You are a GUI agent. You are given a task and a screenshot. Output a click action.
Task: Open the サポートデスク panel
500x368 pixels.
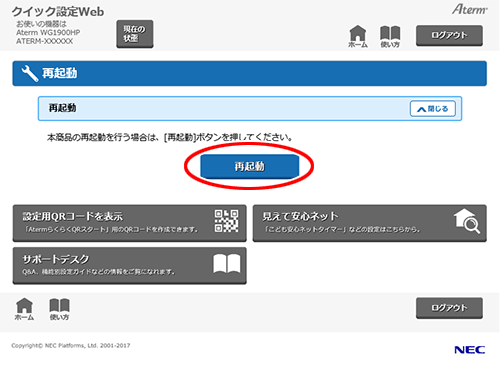130,266
